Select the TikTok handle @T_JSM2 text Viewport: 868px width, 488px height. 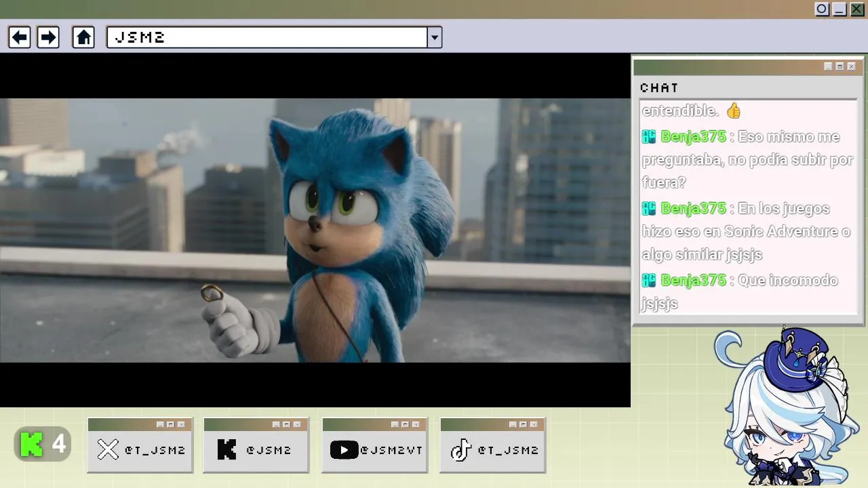point(508,450)
